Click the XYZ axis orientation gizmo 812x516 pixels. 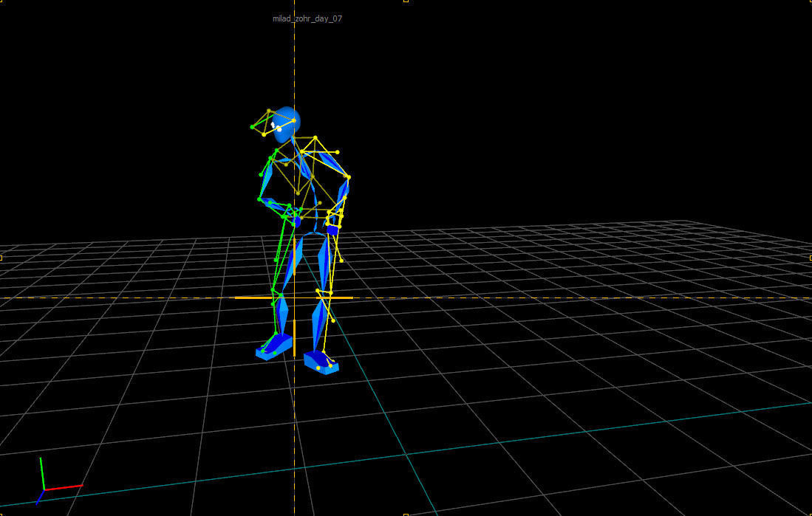pyautogui.click(x=59, y=481)
